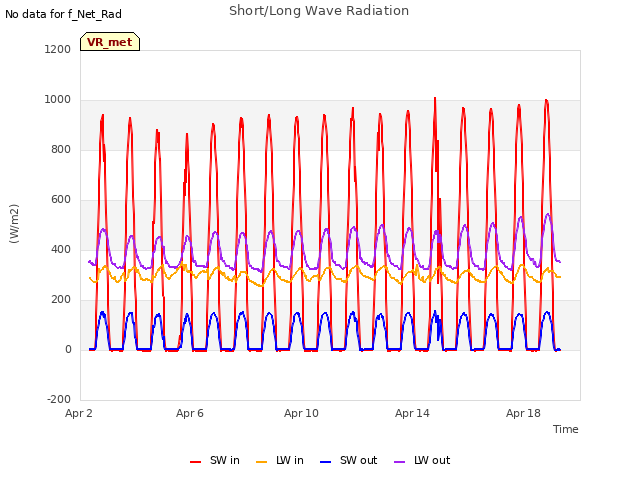Viewport: 640px width, 480px height.
Task: Click the 'No data for f_Net_Rad' message
Action: coord(63,14)
